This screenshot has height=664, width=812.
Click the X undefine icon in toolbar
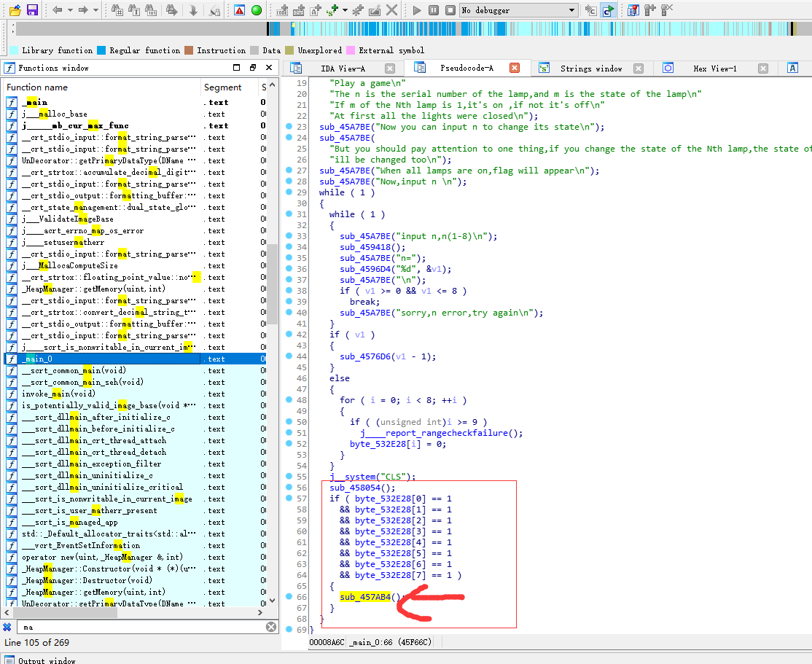click(x=392, y=10)
